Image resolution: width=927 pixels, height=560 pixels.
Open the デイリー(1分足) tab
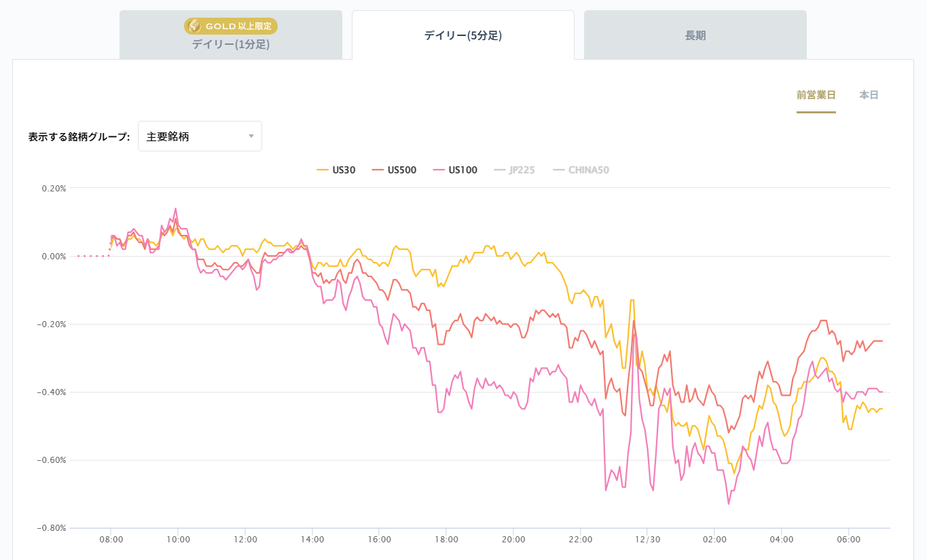231,45
